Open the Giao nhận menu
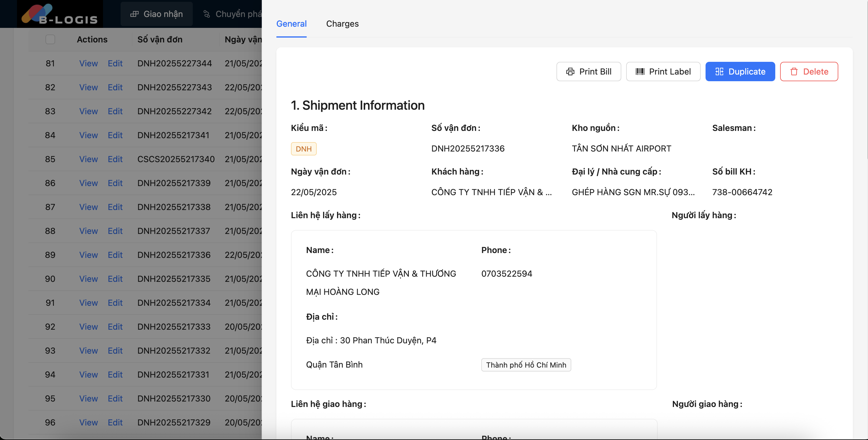 click(157, 14)
